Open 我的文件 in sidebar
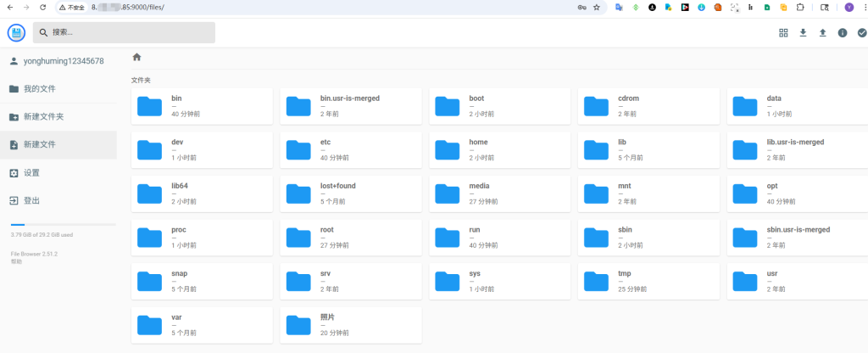 (x=58, y=89)
